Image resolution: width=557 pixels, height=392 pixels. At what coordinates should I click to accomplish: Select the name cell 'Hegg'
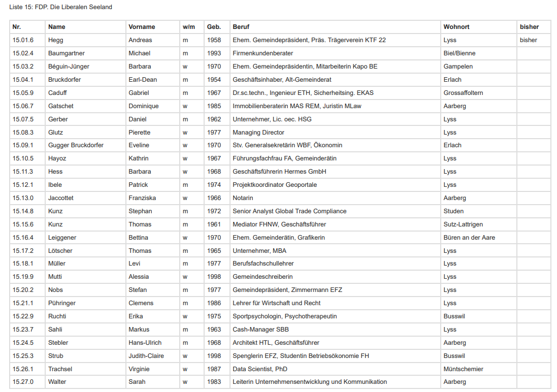click(x=55, y=40)
